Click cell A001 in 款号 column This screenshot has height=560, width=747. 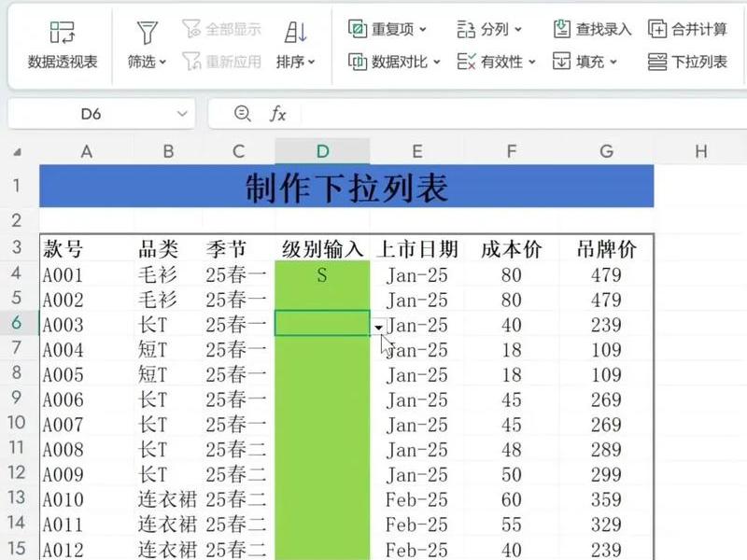[87, 274]
